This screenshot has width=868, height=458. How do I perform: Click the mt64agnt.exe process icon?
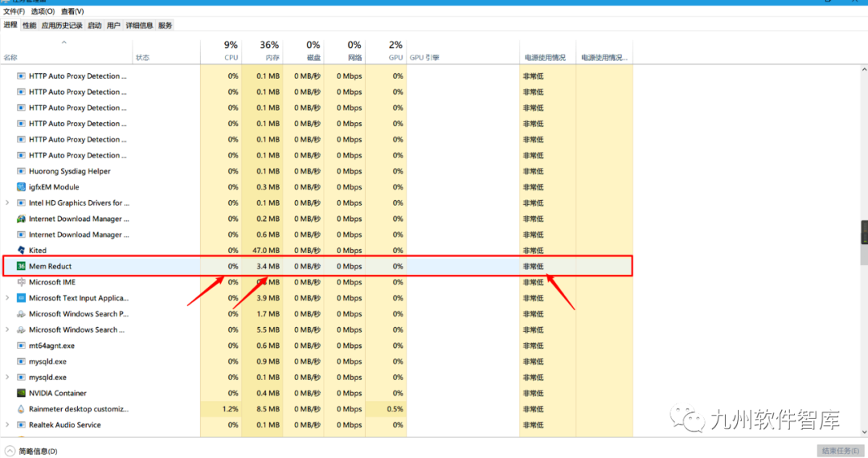(x=21, y=346)
